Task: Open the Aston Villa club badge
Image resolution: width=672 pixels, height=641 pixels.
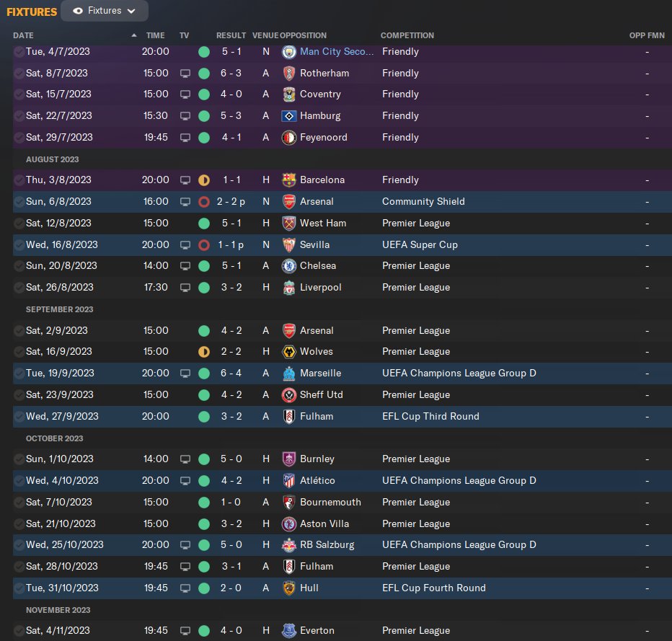Action: [x=289, y=523]
